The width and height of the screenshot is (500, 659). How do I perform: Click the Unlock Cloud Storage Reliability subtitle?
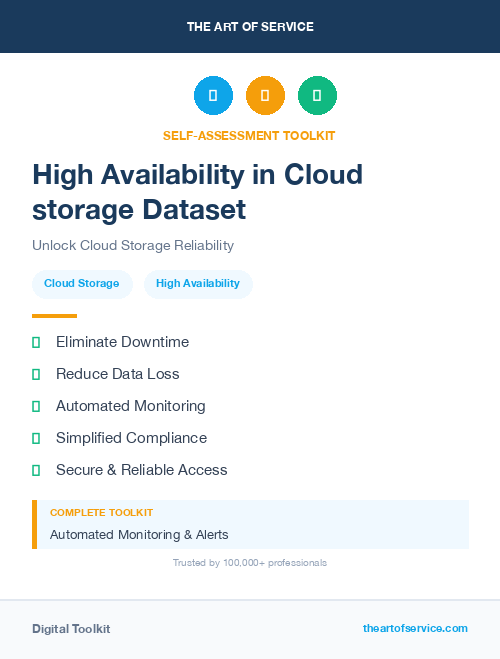point(133,245)
